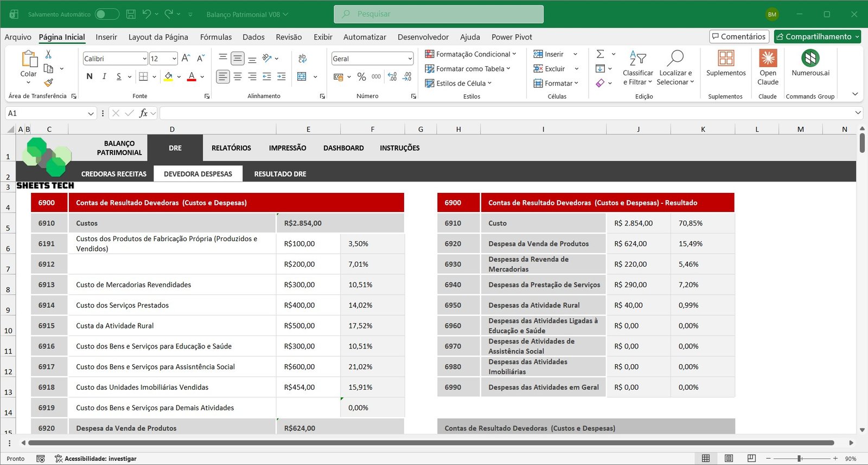
Task: Click the Comentários button
Action: tap(738, 36)
